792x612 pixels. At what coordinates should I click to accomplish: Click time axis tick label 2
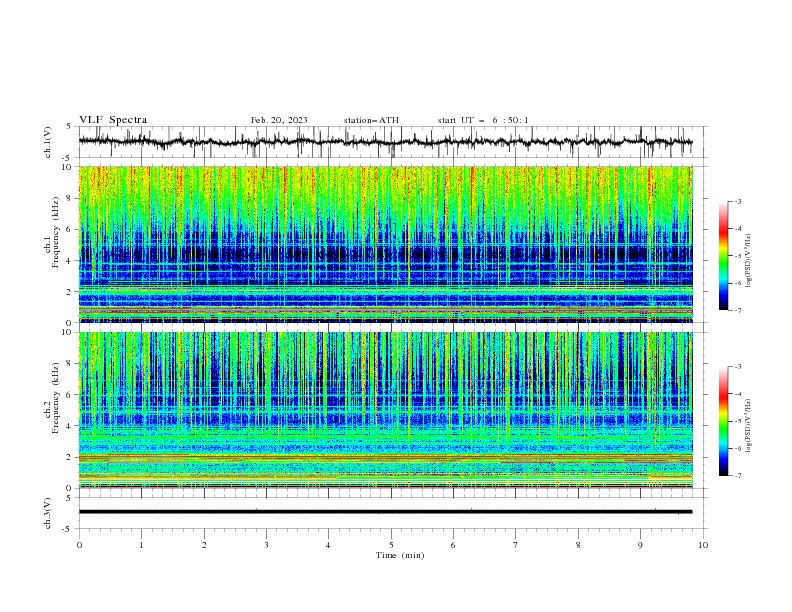point(204,545)
